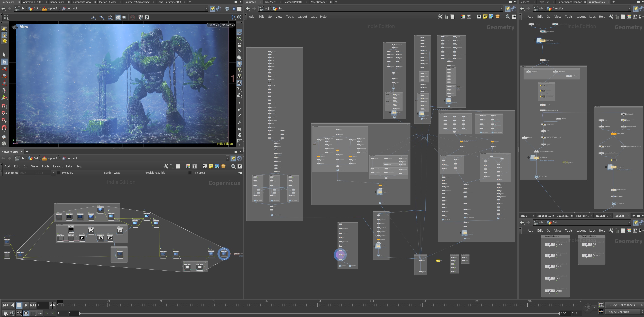The height and width of the screenshot is (317, 644).
Task: Open the No cam camera dropdown
Action: click(x=227, y=25)
